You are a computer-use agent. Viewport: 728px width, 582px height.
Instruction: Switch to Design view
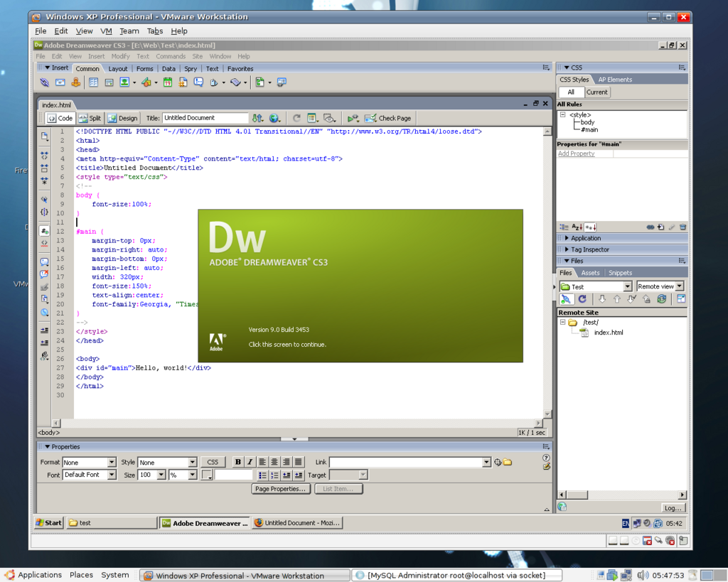(x=122, y=118)
